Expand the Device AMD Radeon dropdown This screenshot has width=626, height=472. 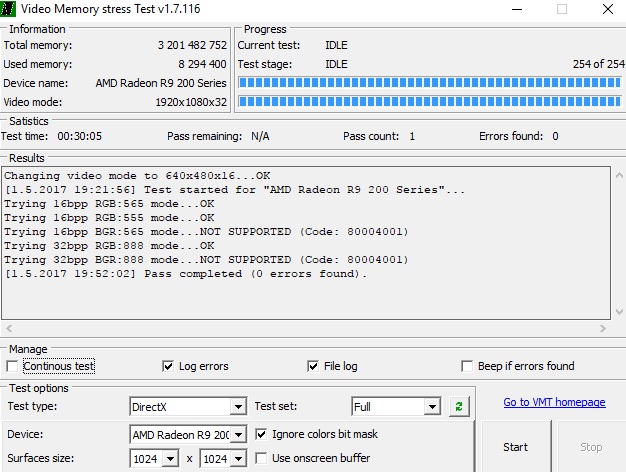click(x=238, y=435)
